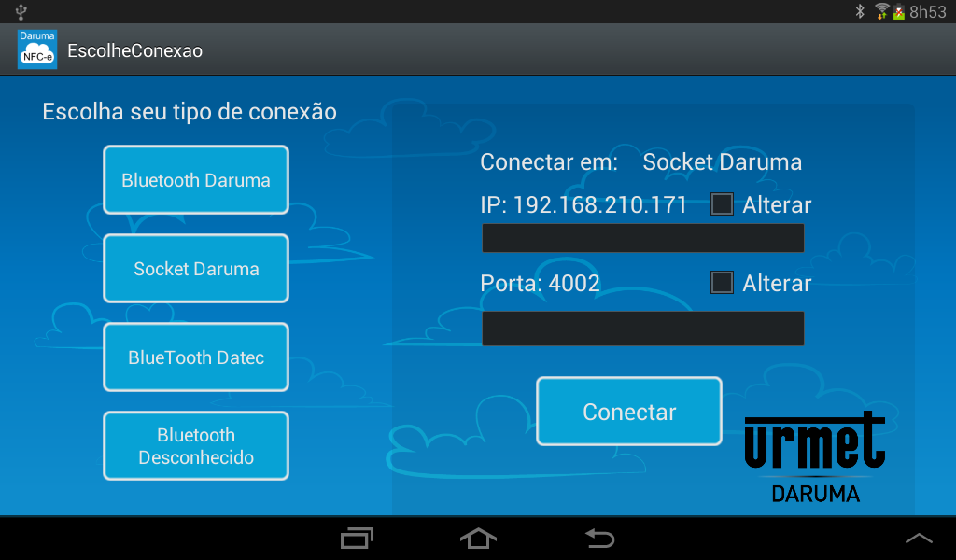Tap the EscolheConexao title text

click(x=134, y=50)
